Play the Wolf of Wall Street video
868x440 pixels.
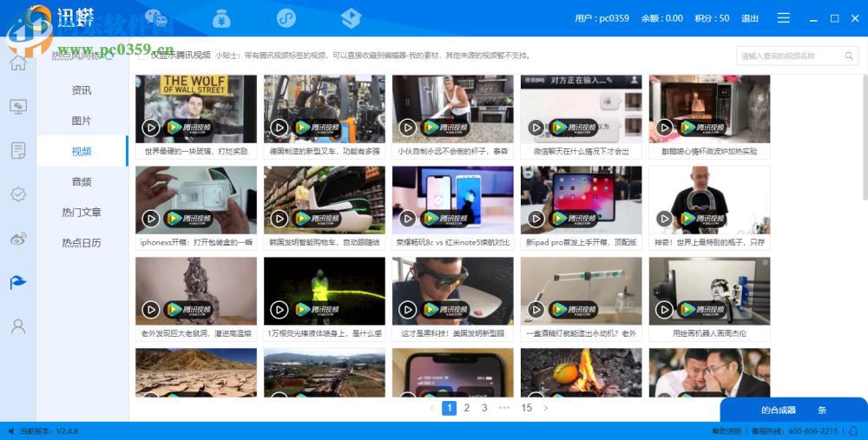150,128
